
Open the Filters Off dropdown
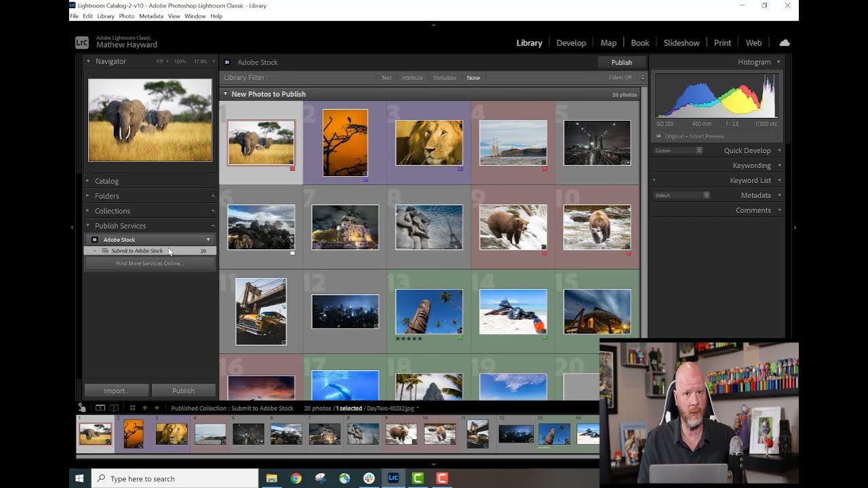(x=623, y=78)
